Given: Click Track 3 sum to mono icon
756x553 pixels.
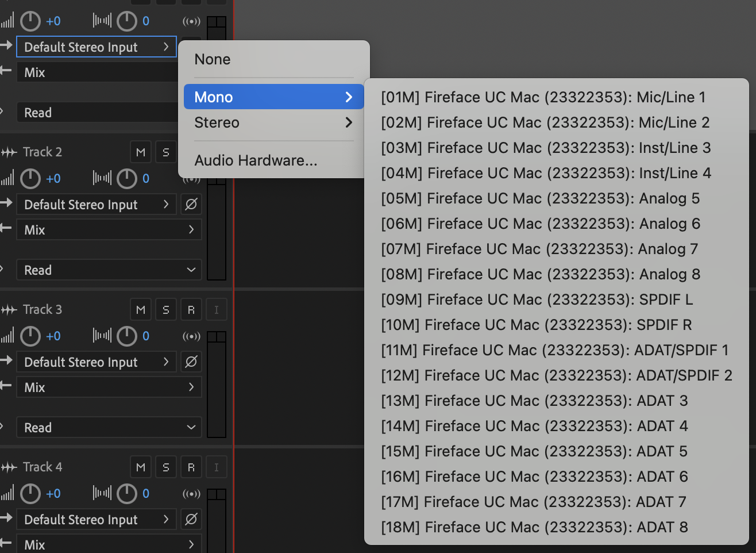Looking at the screenshot, I should pos(191,336).
